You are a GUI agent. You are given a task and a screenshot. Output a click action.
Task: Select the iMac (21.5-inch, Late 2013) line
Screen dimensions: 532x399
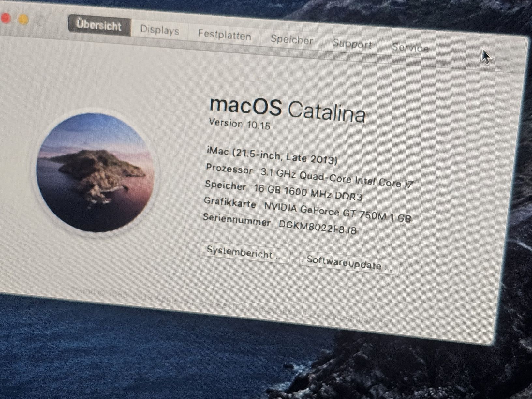coord(272,155)
